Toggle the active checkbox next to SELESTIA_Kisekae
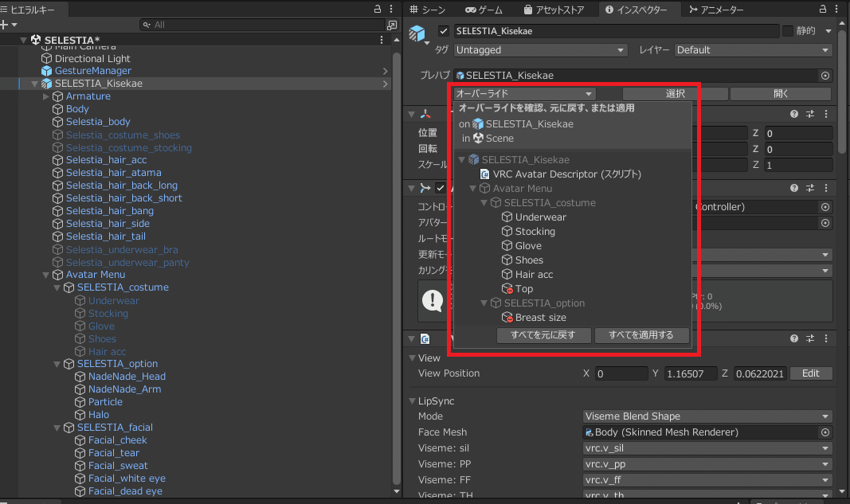The height and width of the screenshot is (504, 850). (443, 31)
